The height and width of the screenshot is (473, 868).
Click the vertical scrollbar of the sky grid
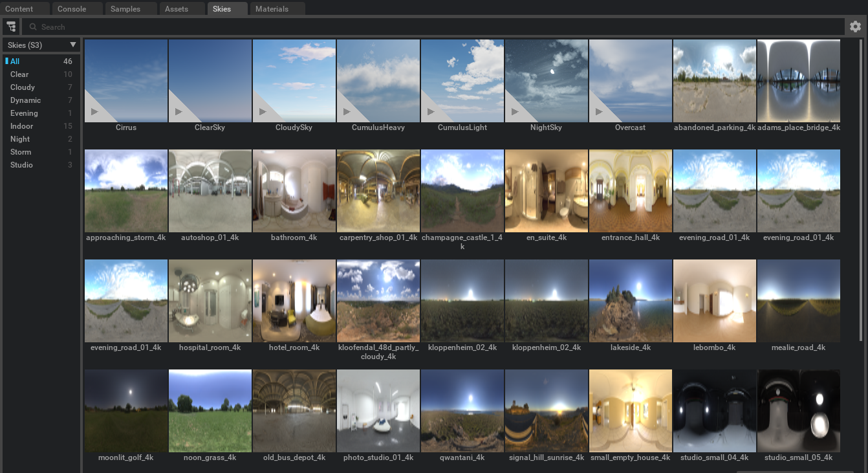click(x=861, y=189)
